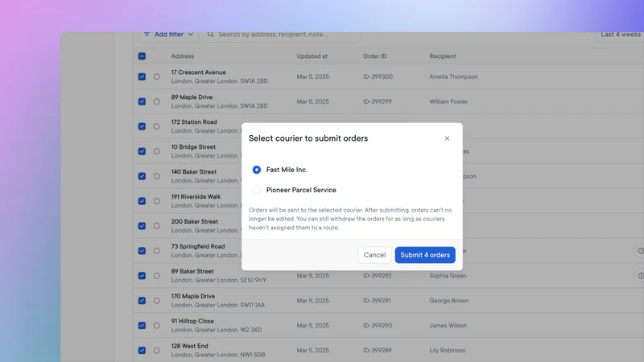Click recipient George Brown
The height and width of the screenshot is (362, 644).
449,301
